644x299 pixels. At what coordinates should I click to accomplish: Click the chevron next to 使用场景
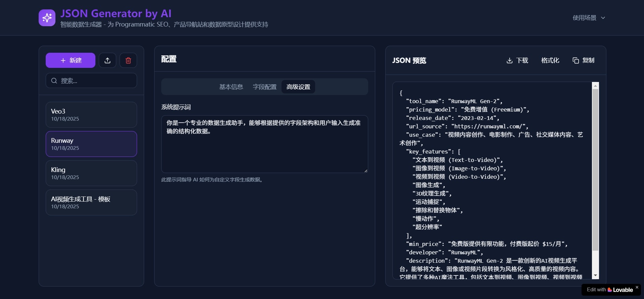603,18
